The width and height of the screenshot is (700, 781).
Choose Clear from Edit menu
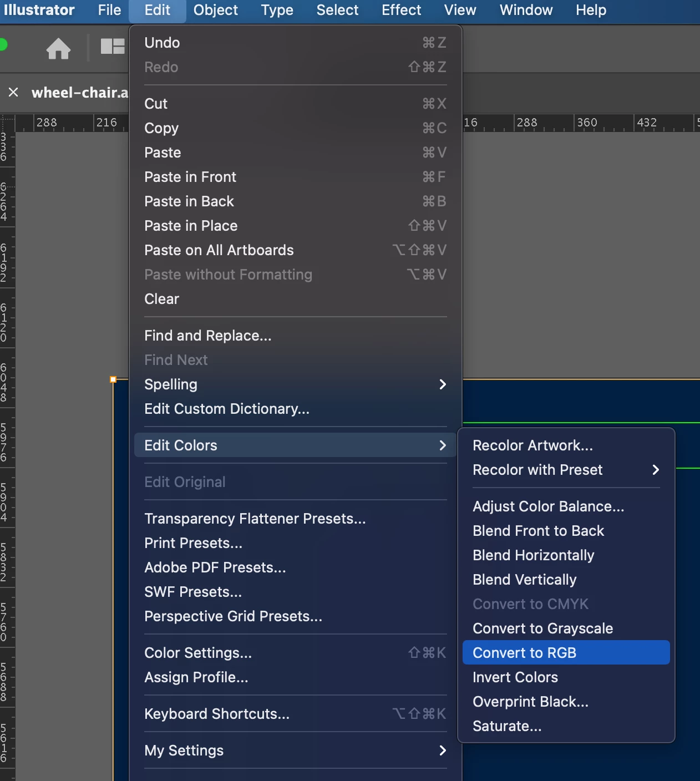click(295, 299)
